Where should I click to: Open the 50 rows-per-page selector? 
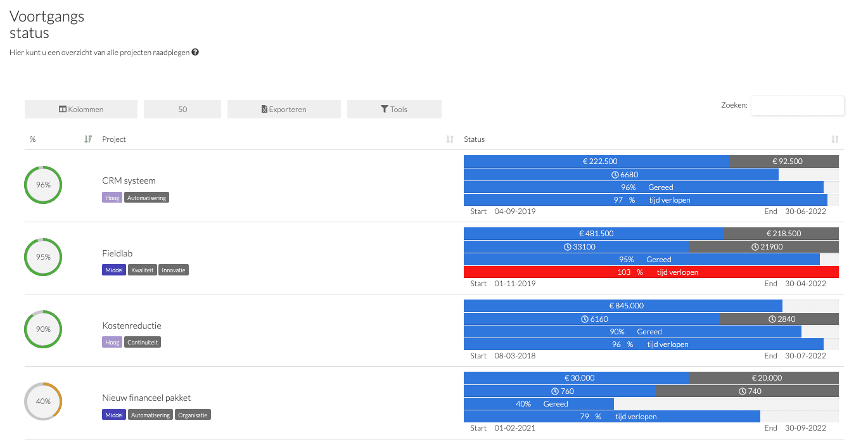tap(182, 110)
